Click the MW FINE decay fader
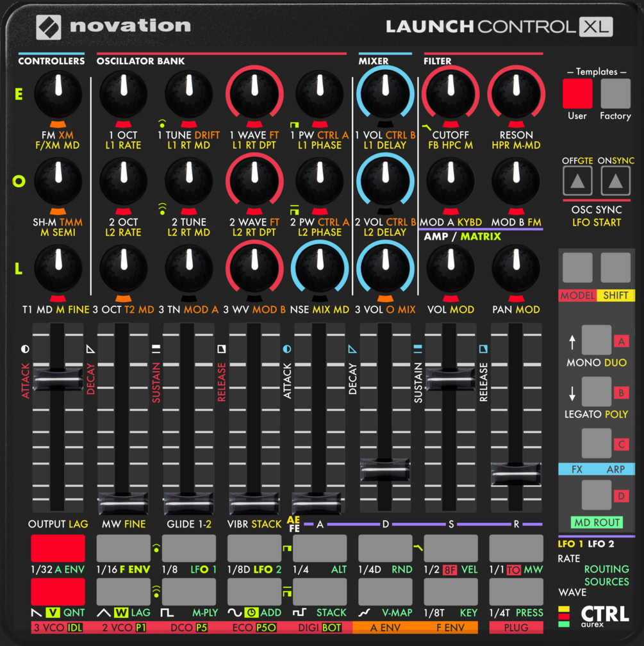This screenshot has height=646, width=644. pyautogui.click(x=123, y=503)
